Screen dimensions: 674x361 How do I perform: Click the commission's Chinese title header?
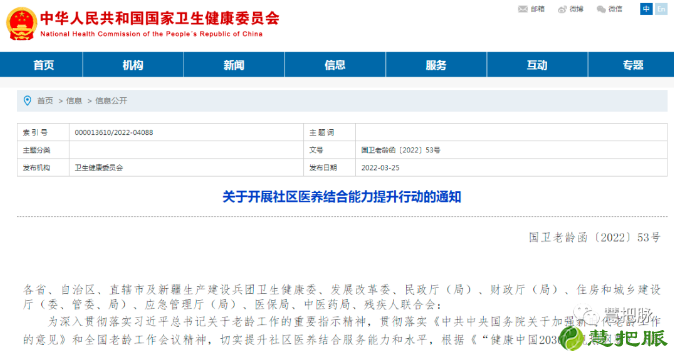tap(159, 18)
